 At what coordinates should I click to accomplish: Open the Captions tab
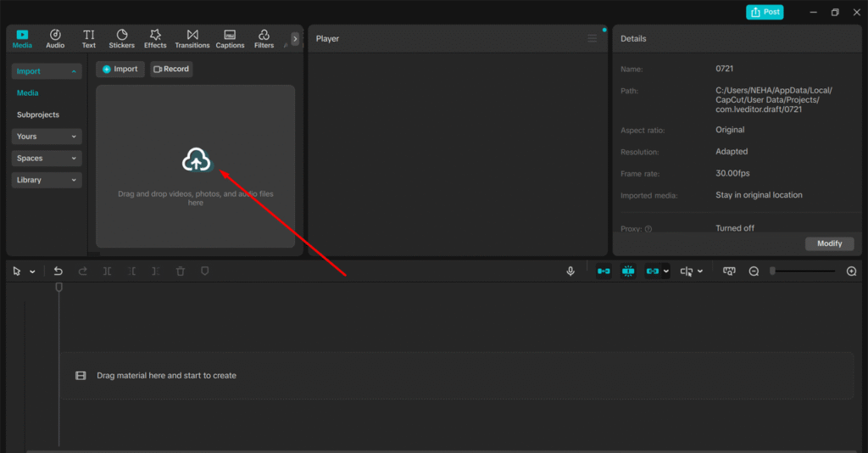[230, 39]
